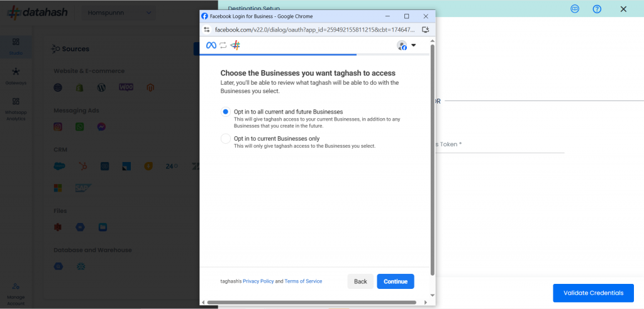The image size is (644, 309).
Task: Select the Instagram messaging source icon
Action: (x=58, y=127)
